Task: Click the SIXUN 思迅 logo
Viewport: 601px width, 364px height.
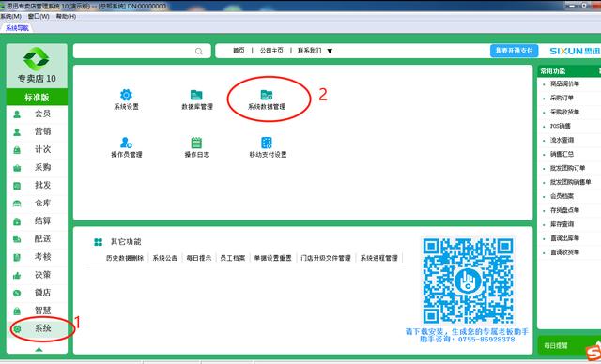Action: (575, 51)
